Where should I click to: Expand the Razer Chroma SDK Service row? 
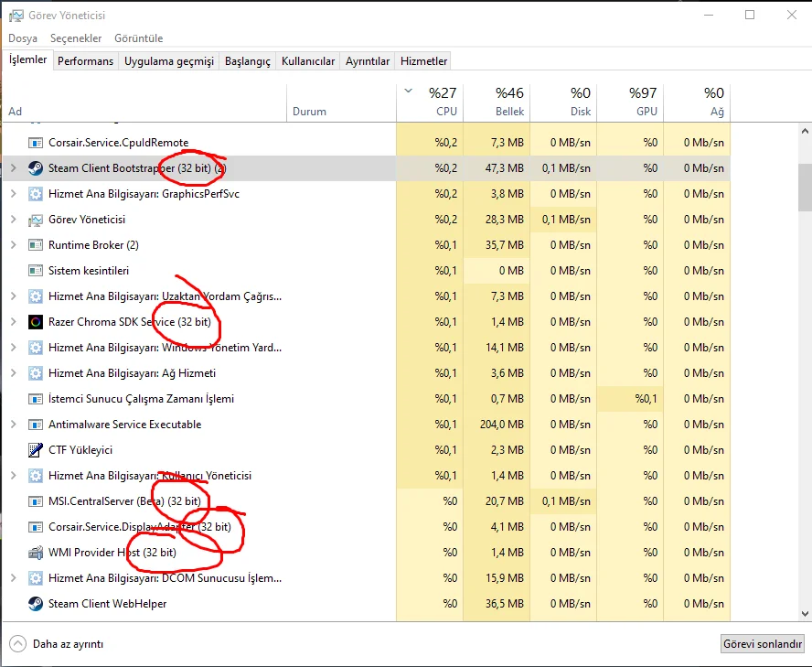tap(13, 322)
